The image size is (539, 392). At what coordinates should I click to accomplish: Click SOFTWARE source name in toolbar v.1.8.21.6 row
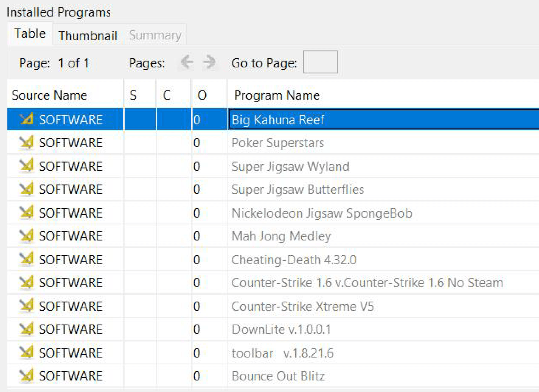[x=71, y=353]
